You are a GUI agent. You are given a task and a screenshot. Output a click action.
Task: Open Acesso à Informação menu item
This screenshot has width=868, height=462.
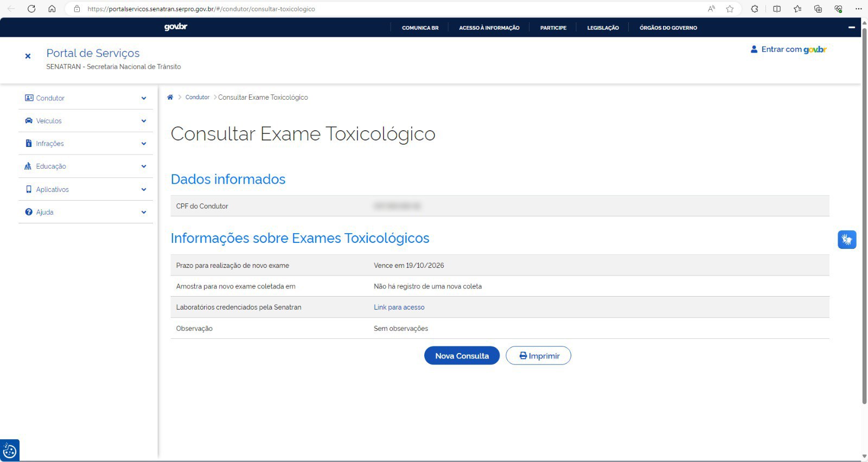[x=489, y=28]
